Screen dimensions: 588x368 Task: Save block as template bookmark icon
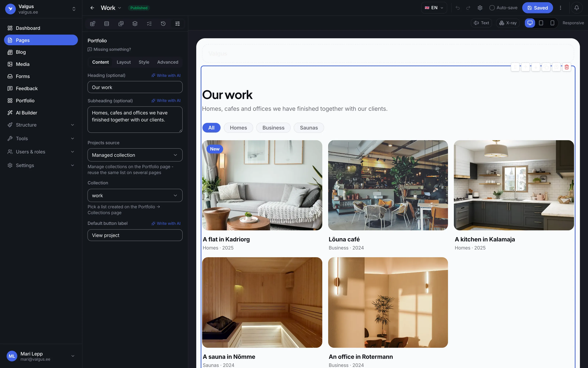556,67
